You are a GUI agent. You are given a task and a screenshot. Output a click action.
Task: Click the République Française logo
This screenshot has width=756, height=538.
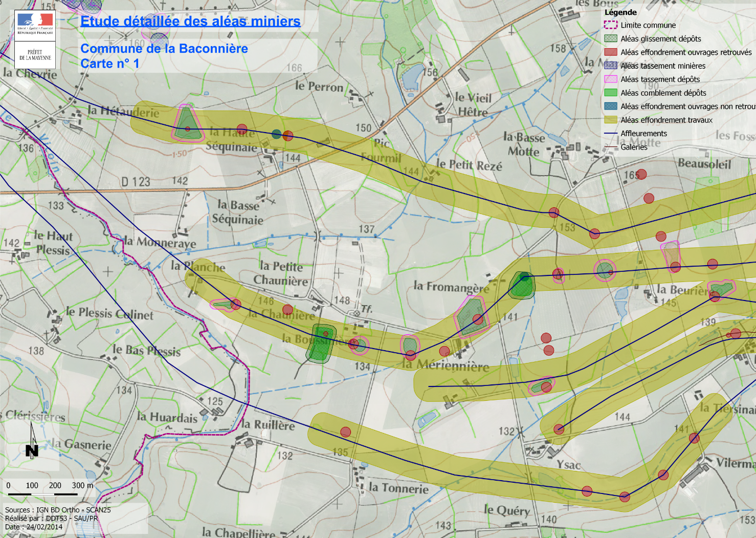[35, 24]
